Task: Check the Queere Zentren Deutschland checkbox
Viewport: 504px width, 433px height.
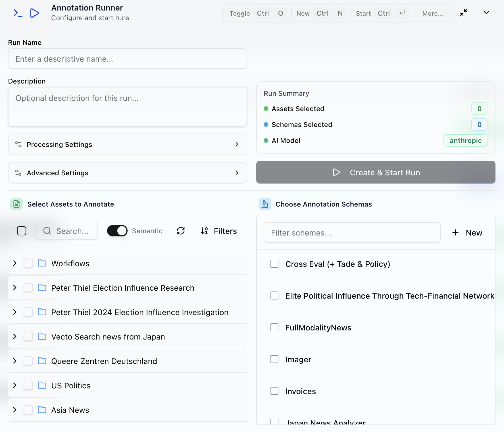Action: pos(28,361)
